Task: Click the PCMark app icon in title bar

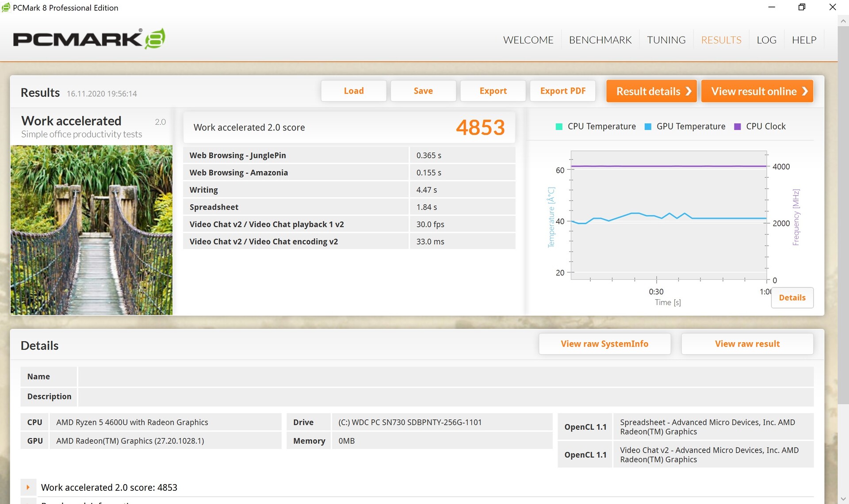Action: [x=6, y=8]
